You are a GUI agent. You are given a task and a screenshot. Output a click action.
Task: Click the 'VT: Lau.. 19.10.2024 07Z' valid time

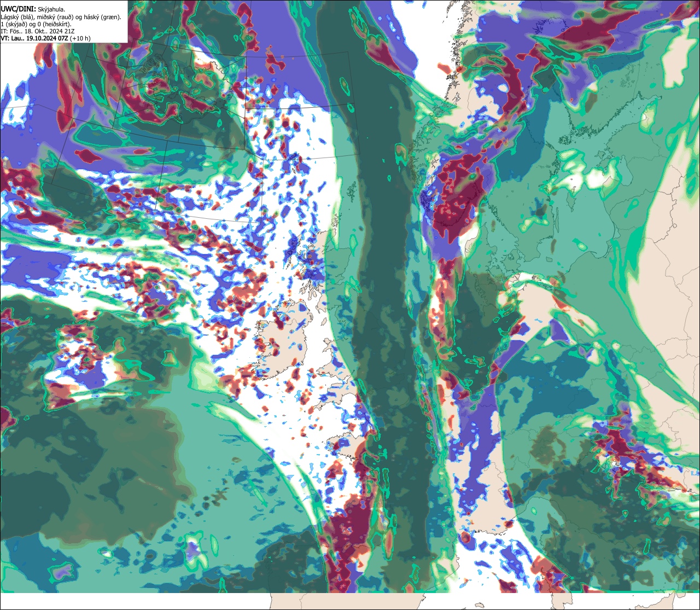tap(34, 38)
